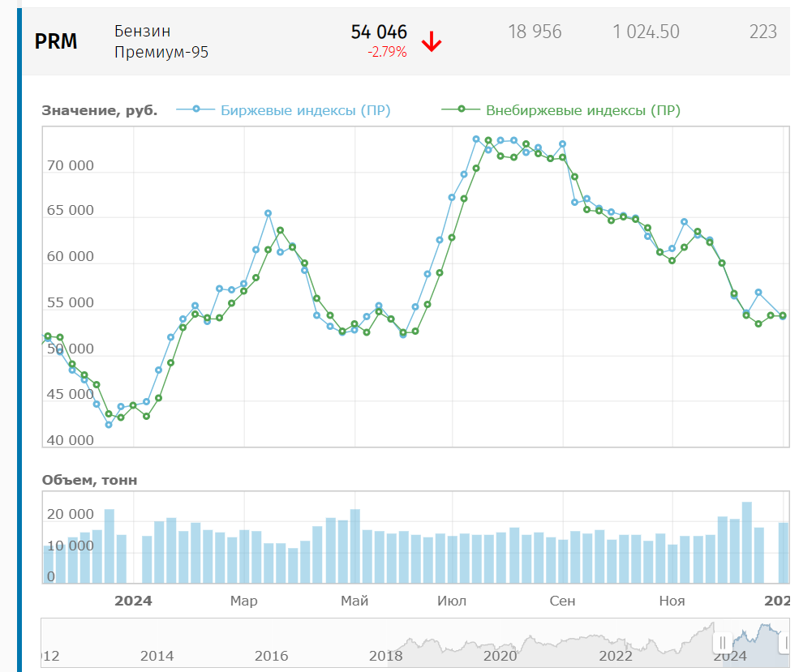The height and width of the screenshot is (672, 799).
Task: Click the lowest blue data point near 2024
Action: [x=109, y=424]
